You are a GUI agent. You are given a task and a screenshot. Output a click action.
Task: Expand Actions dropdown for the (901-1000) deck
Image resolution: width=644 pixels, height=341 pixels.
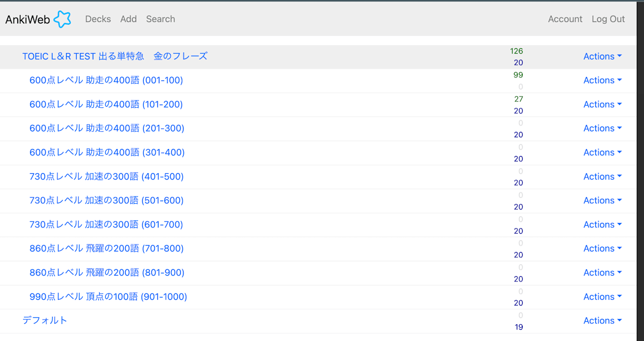click(x=602, y=296)
